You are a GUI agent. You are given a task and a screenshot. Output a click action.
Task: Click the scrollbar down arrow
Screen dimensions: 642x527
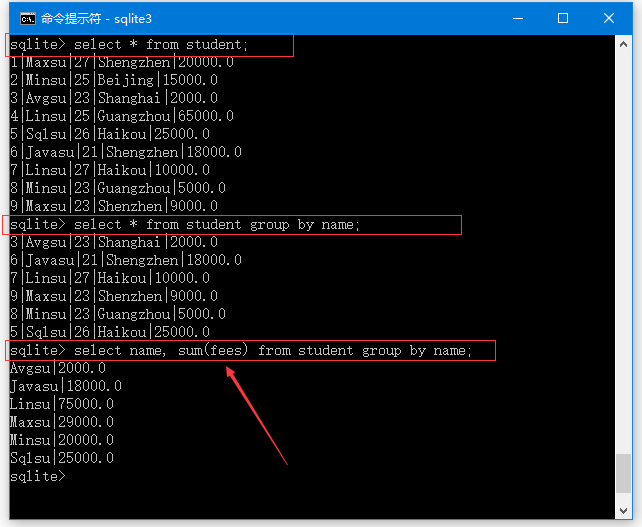[x=624, y=510]
